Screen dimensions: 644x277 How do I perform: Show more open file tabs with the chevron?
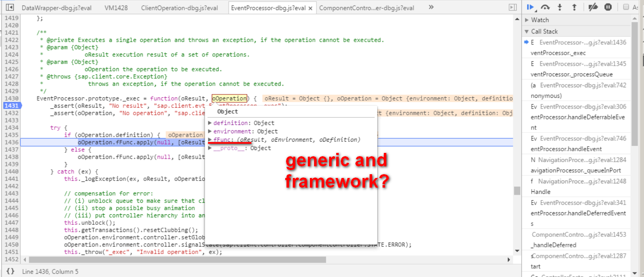[x=431, y=7]
